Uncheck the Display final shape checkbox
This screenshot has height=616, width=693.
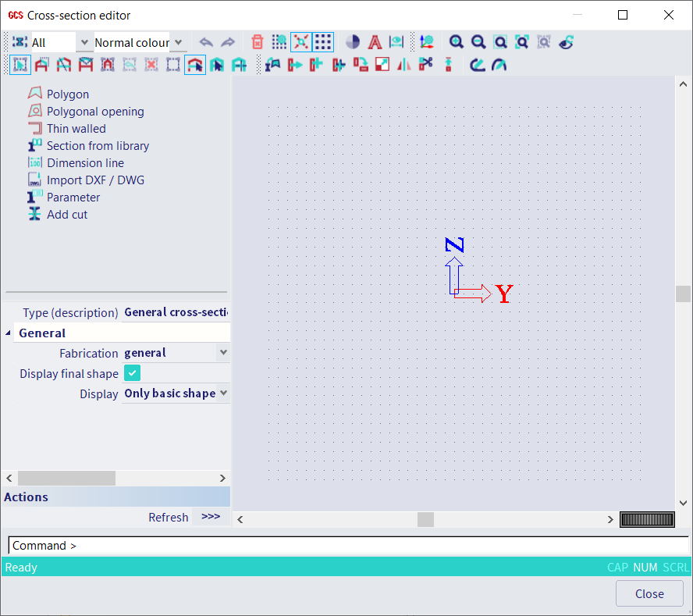132,373
